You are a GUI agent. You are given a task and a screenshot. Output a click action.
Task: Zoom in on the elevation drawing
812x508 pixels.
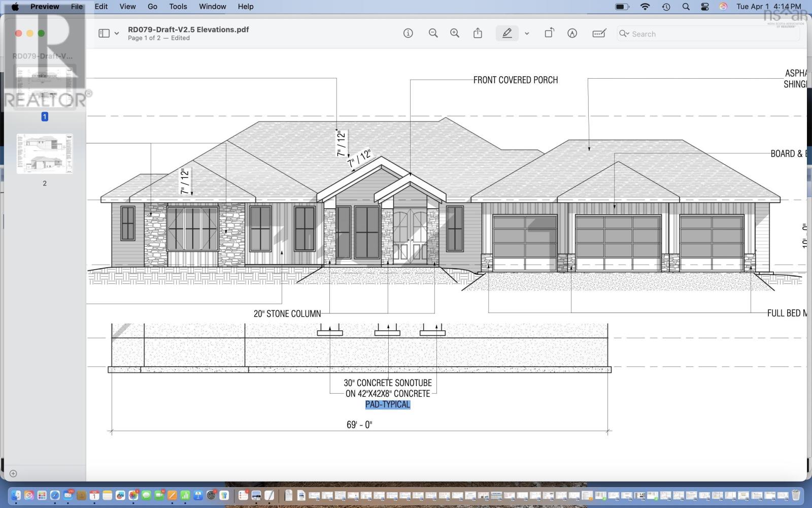click(x=455, y=33)
